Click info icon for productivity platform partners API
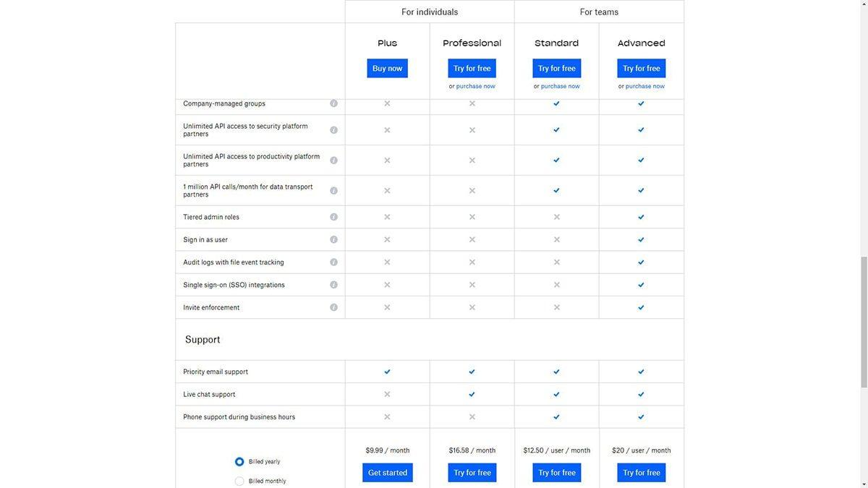 tap(333, 160)
